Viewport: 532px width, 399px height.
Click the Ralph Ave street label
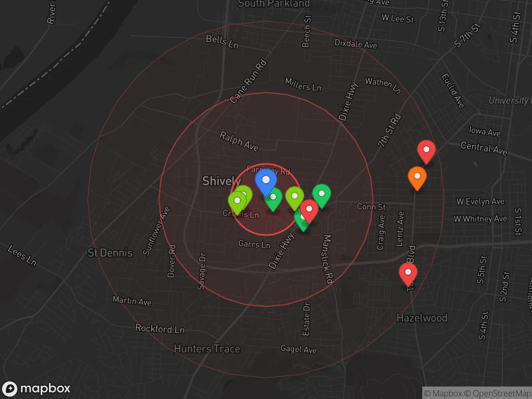click(x=239, y=141)
